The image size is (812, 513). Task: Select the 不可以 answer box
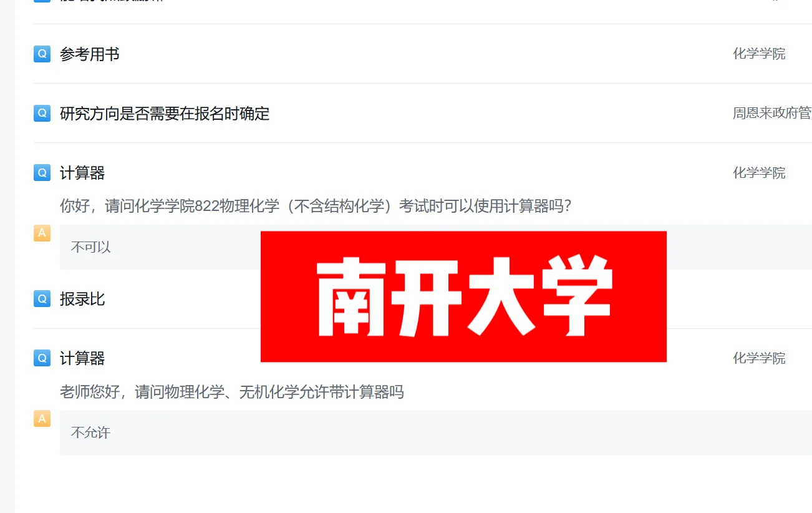pos(436,247)
